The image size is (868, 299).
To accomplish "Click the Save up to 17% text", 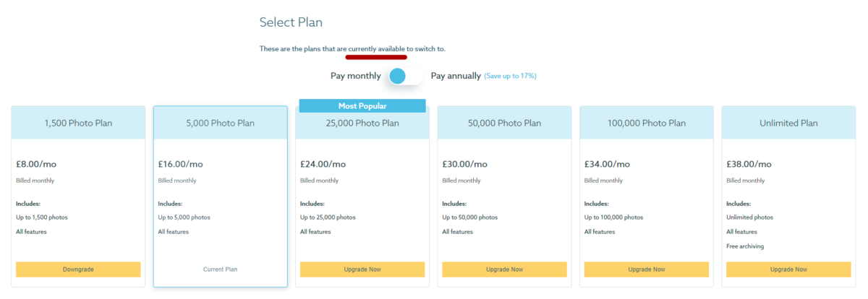I will click(x=511, y=76).
